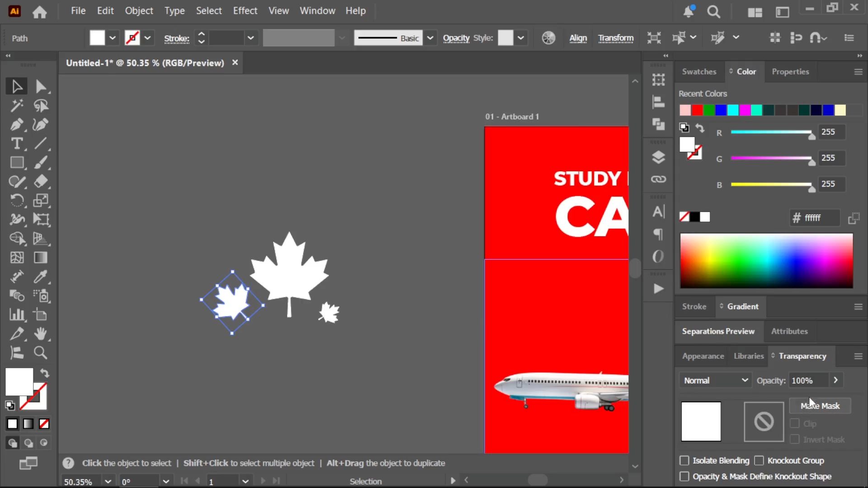Viewport: 868px width, 488px height.
Task: Open the rotate view angle dropdown
Action: tap(166, 482)
